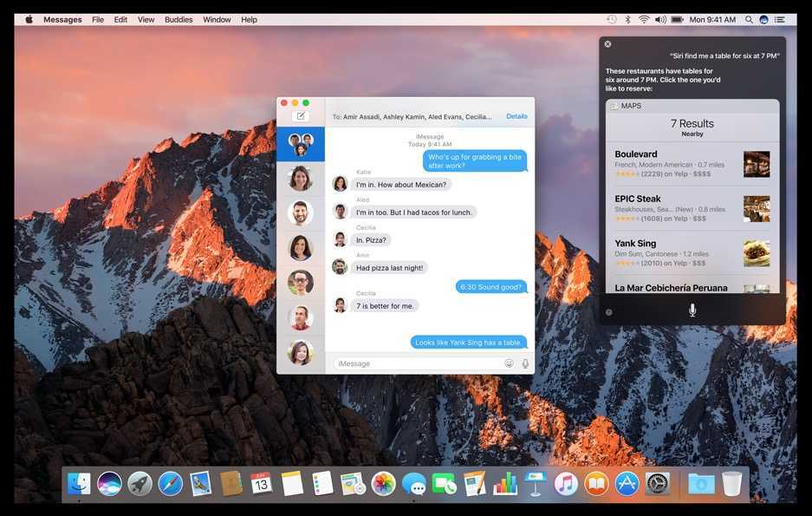Open Trash in the Dock
The image size is (812, 516).
[731, 484]
